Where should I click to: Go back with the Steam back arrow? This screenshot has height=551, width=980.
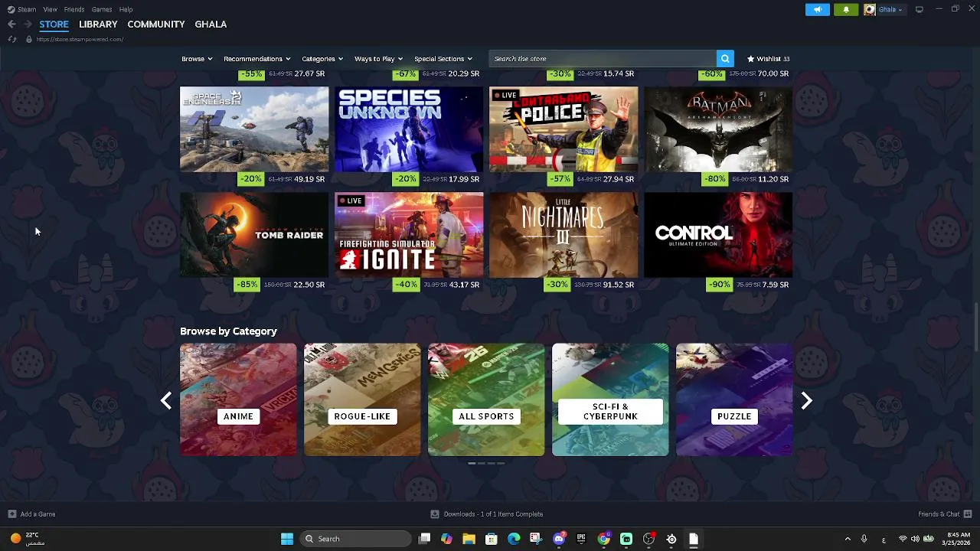point(11,24)
